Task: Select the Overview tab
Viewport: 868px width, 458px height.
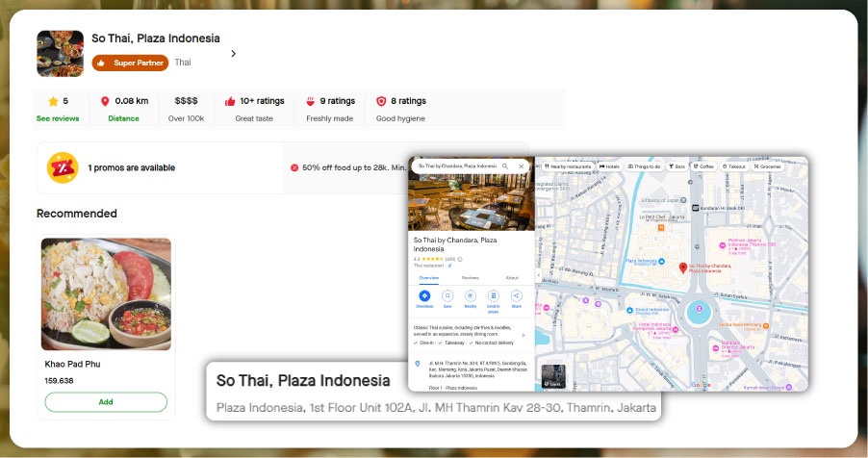Action: [428, 277]
